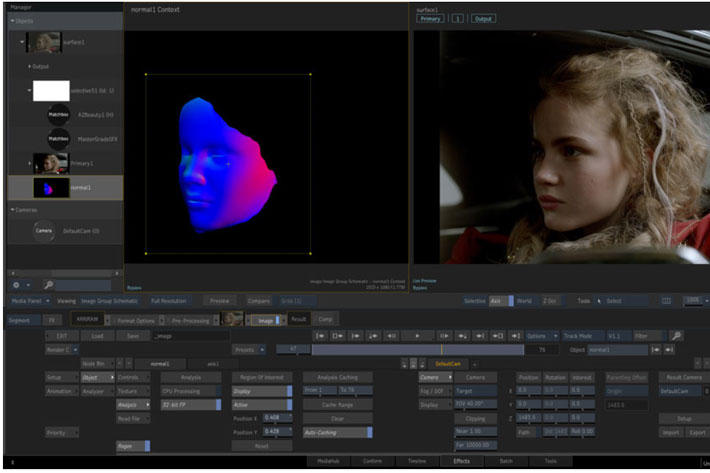Click the Import button
The image size is (710, 473).
coord(671,433)
